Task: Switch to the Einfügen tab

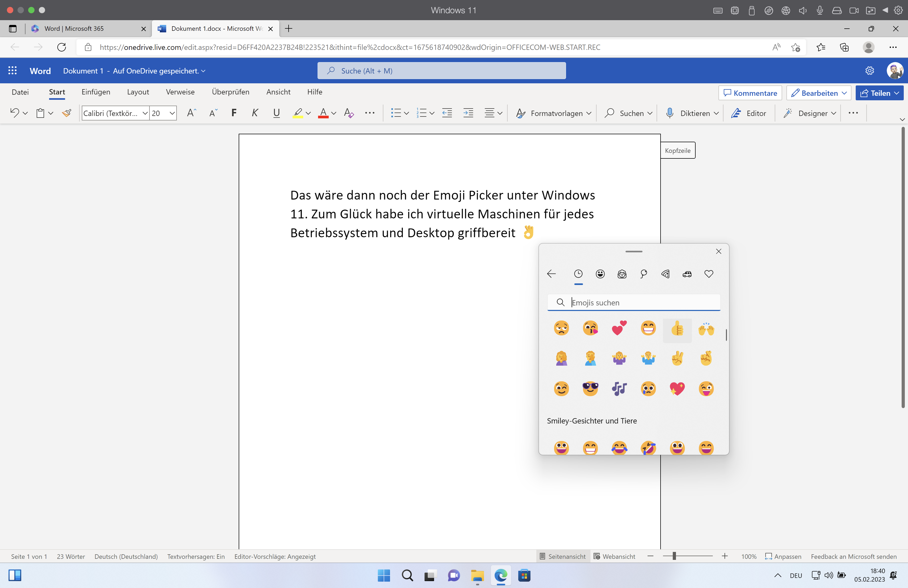Action: point(96,92)
